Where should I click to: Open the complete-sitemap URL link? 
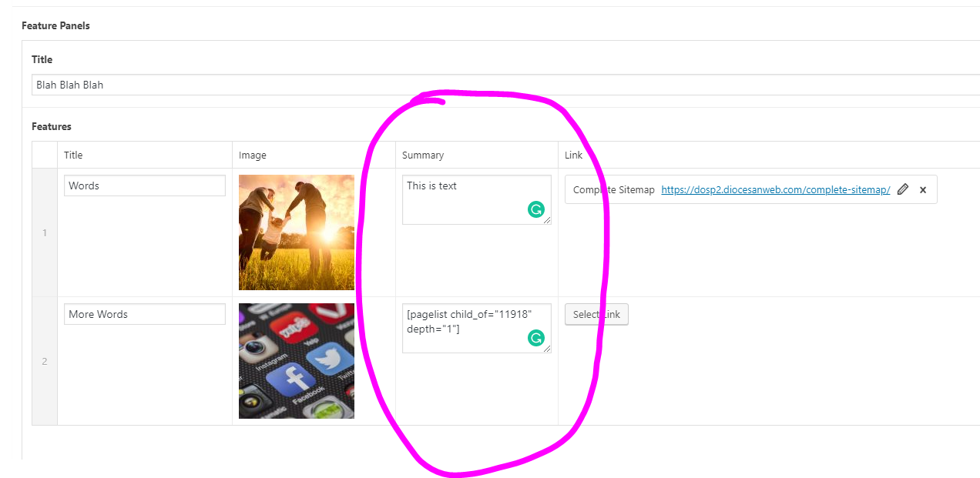click(775, 190)
